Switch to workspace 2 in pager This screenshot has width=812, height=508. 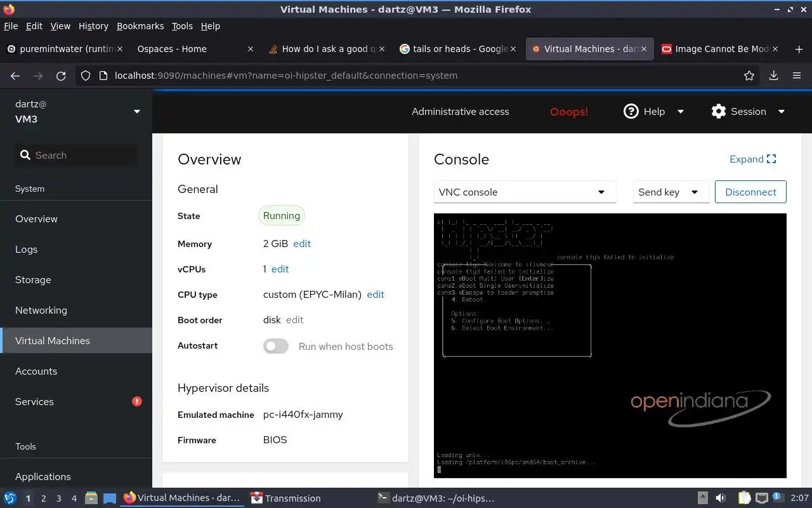(43, 498)
